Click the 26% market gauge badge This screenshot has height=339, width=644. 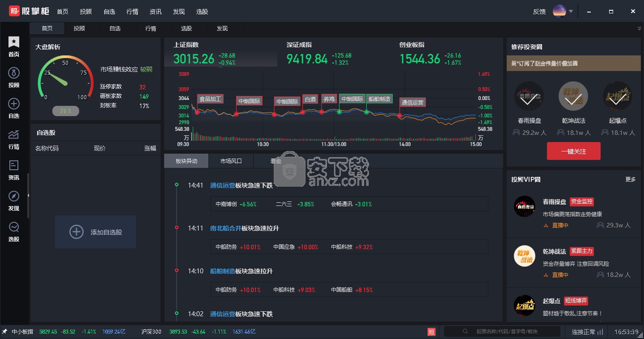click(66, 111)
